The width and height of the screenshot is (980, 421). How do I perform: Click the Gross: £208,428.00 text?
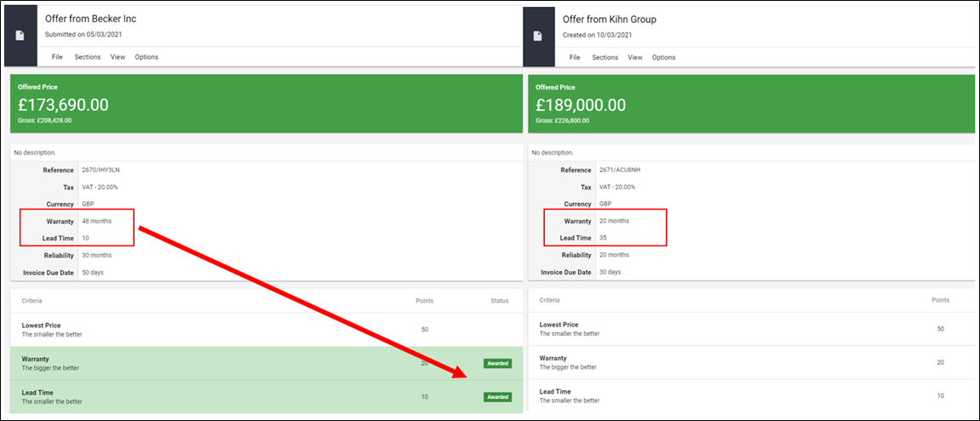(44, 120)
